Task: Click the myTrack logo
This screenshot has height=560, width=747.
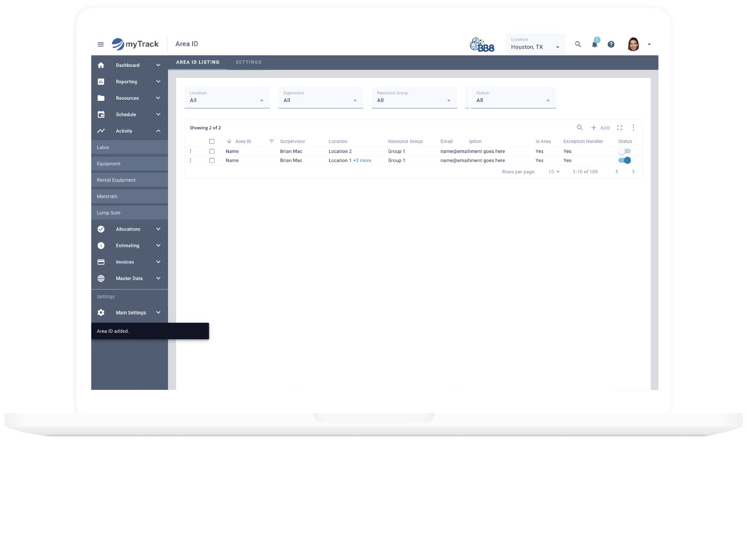Action: point(135,44)
